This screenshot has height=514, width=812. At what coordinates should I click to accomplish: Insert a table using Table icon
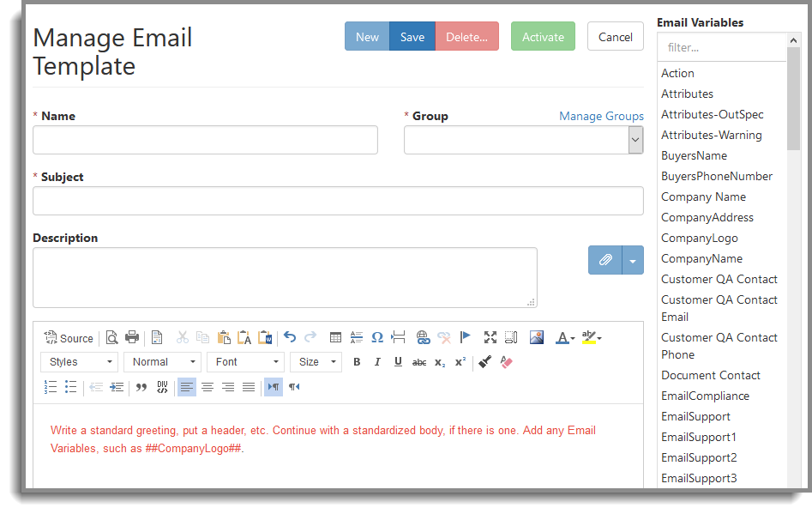pyautogui.click(x=335, y=338)
